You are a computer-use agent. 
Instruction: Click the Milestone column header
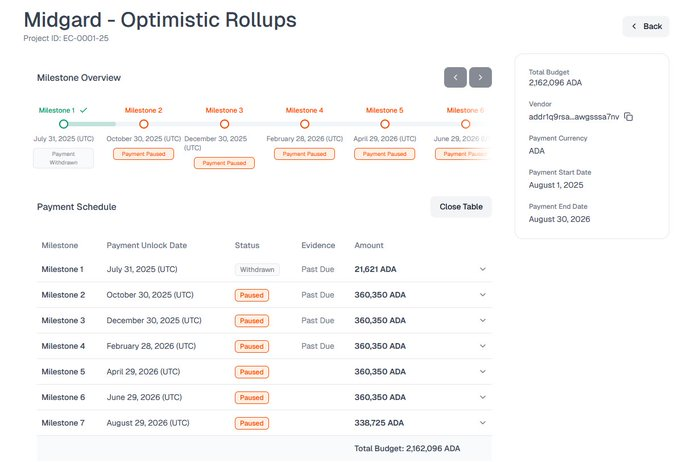[x=60, y=246]
